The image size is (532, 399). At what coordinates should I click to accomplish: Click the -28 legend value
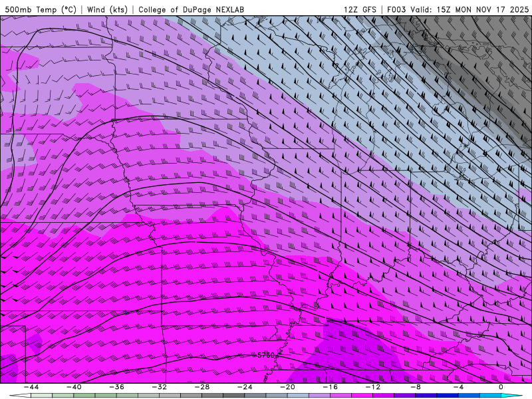tap(202, 387)
